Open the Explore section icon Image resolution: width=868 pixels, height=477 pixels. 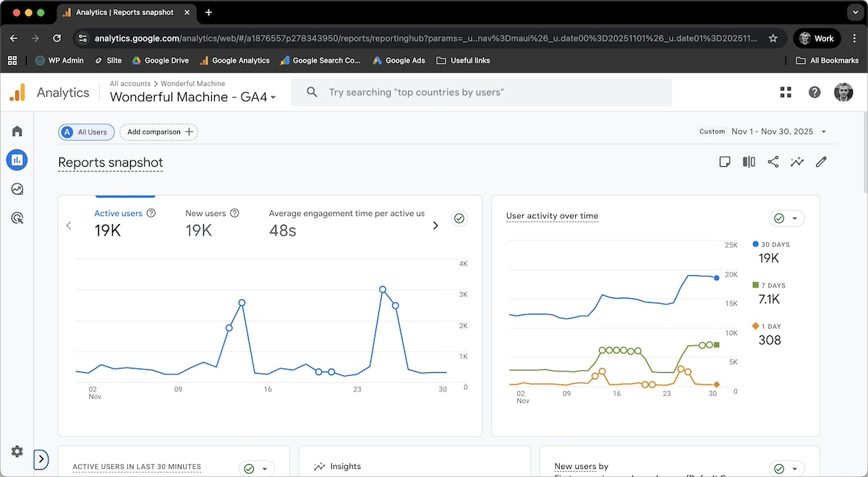coord(17,189)
